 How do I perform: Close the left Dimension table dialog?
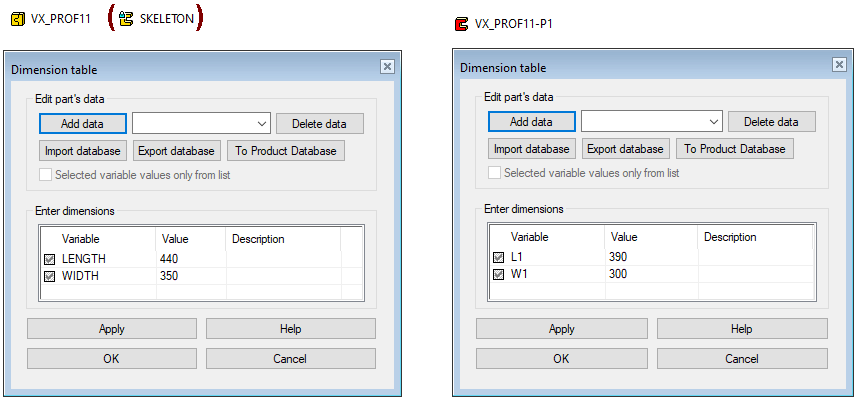[387, 67]
